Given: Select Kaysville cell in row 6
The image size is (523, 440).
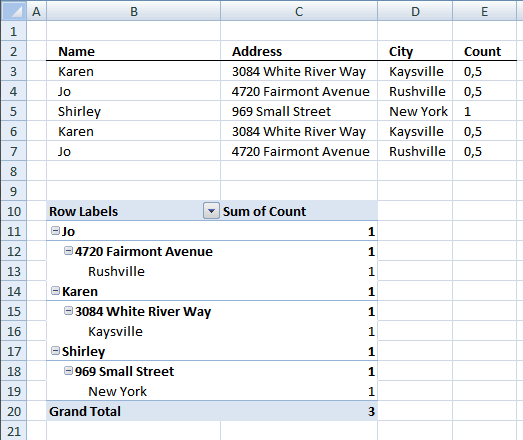Looking at the screenshot, I should point(415,131).
